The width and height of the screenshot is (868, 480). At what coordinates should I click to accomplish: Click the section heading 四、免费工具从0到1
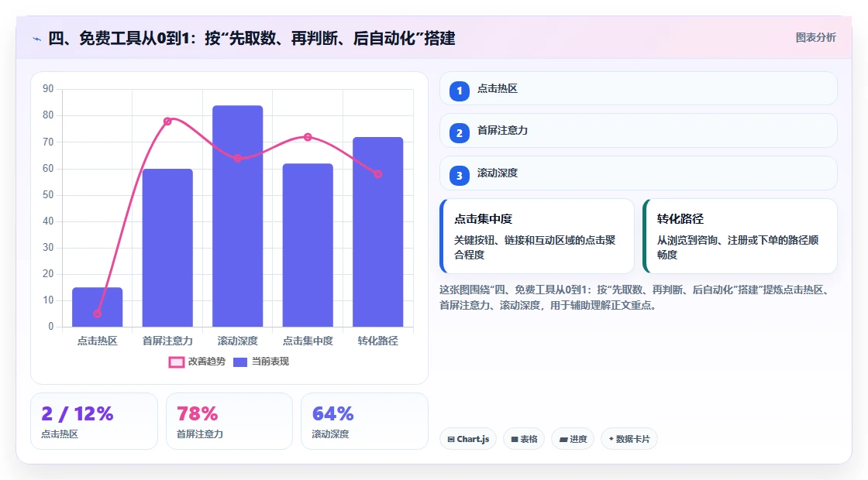tap(252, 38)
